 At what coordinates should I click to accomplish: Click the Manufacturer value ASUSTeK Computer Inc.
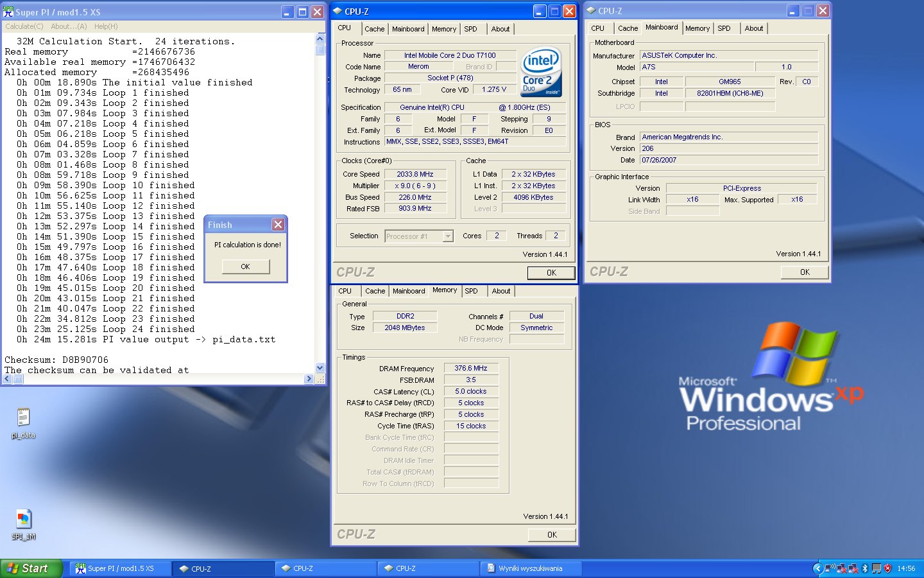point(729,55)
